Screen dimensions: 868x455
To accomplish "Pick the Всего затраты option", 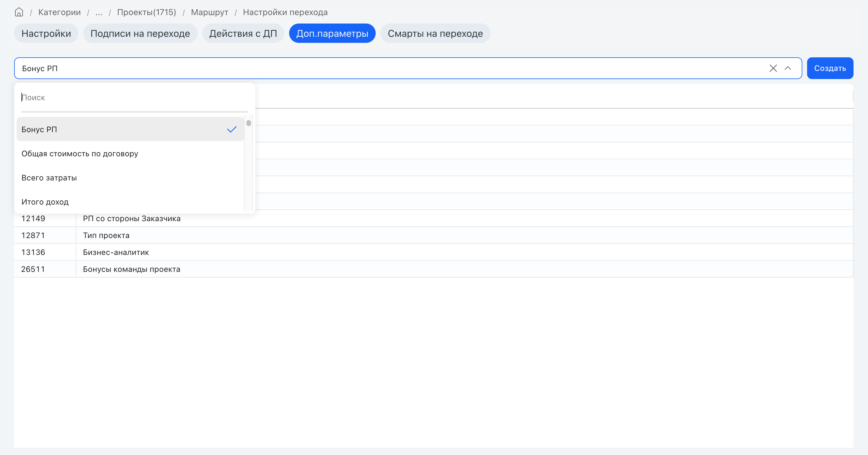I will point(130,178).
